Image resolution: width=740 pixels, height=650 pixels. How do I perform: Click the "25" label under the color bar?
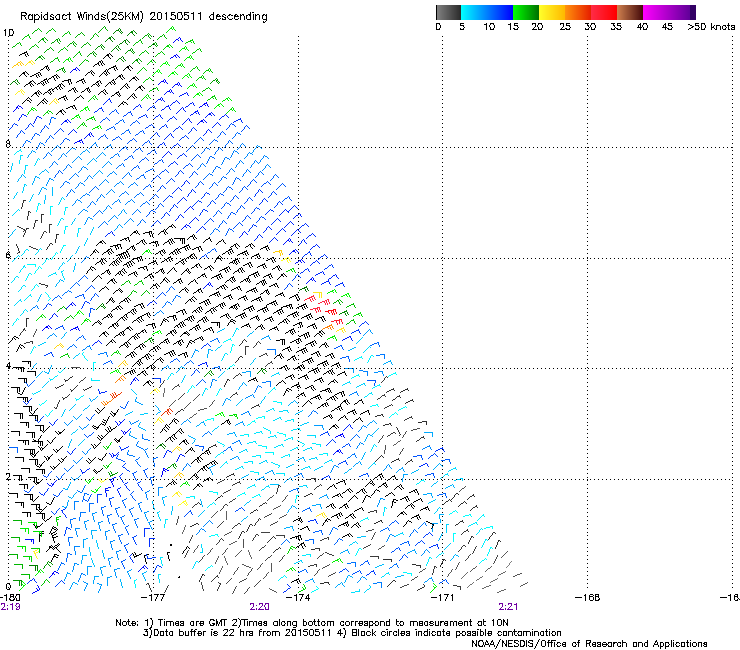565,27
